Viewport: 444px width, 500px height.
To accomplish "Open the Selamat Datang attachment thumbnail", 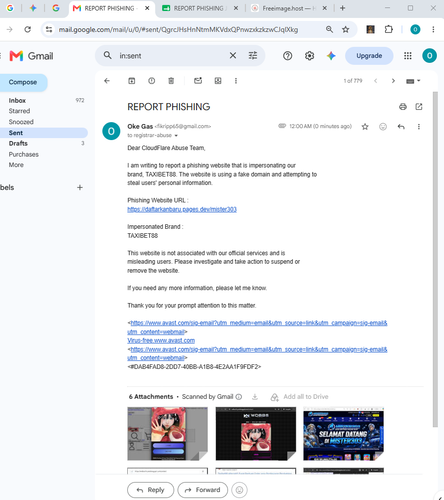I will click(343, 434).
